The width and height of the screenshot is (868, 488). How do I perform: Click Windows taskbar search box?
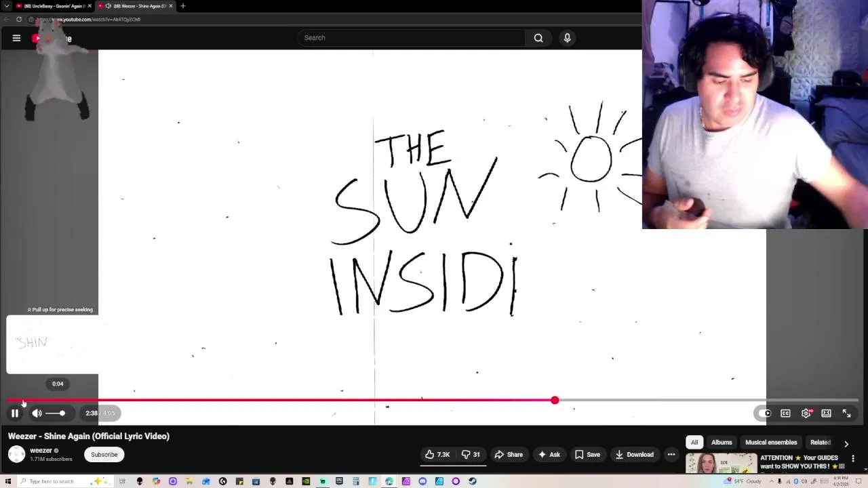[64, 481]
